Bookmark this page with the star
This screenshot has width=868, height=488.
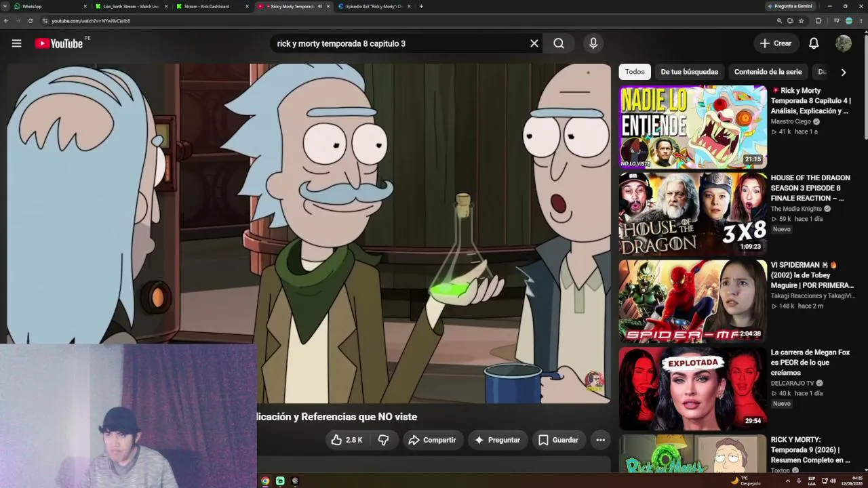(801, 21)
